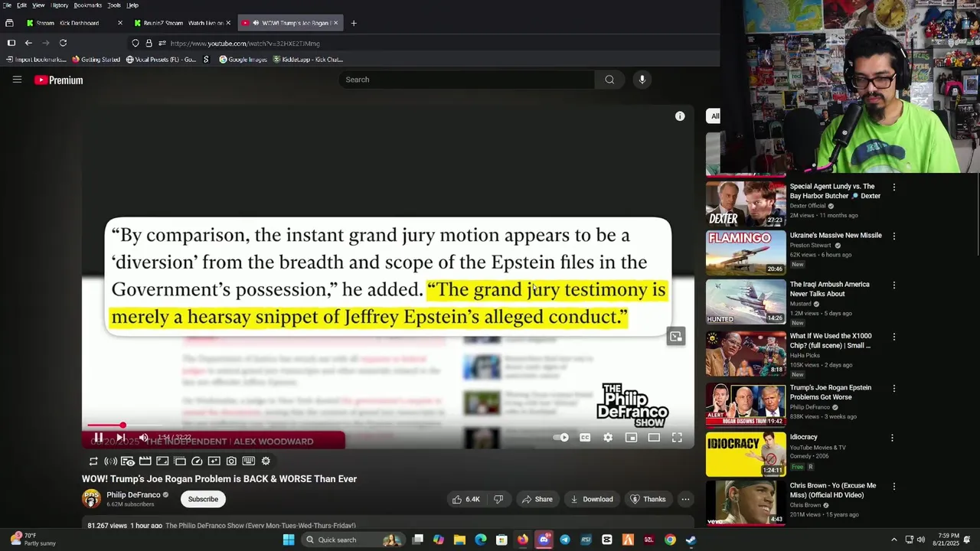Open keyboard shortcuts icon in enhancer toolbar
The height and width of the screenshot is (551, 980).
point(248,461)
